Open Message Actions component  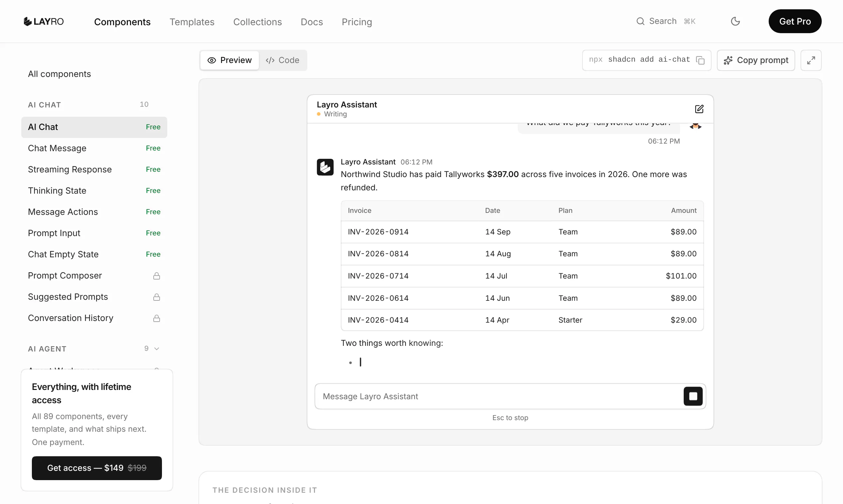coord(94,212)
